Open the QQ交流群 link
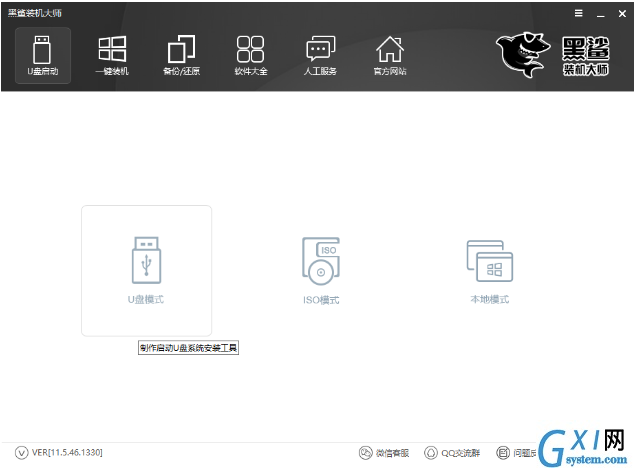Image resolution: width=634 pixels, height=468 pixels. pyautogui.click(x=452, y=453)
